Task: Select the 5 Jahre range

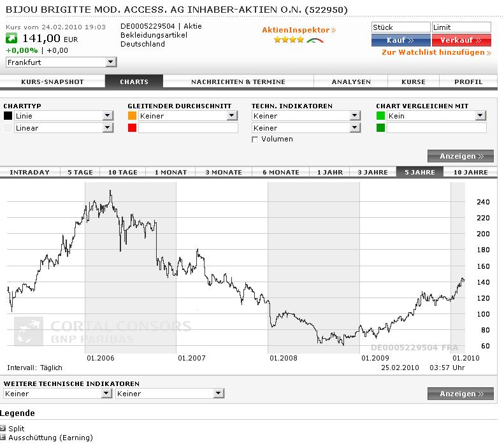Action: (x=420, y=172)
